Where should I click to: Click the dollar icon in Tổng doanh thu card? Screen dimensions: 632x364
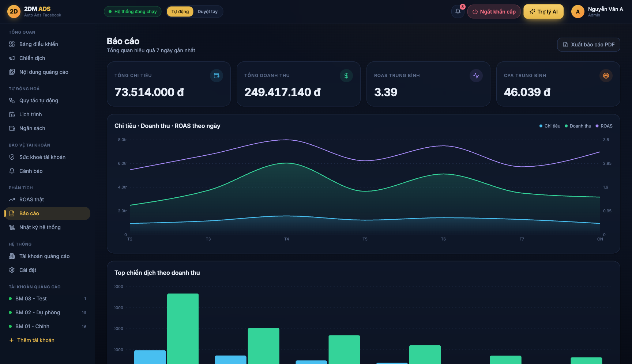(346, 76)
